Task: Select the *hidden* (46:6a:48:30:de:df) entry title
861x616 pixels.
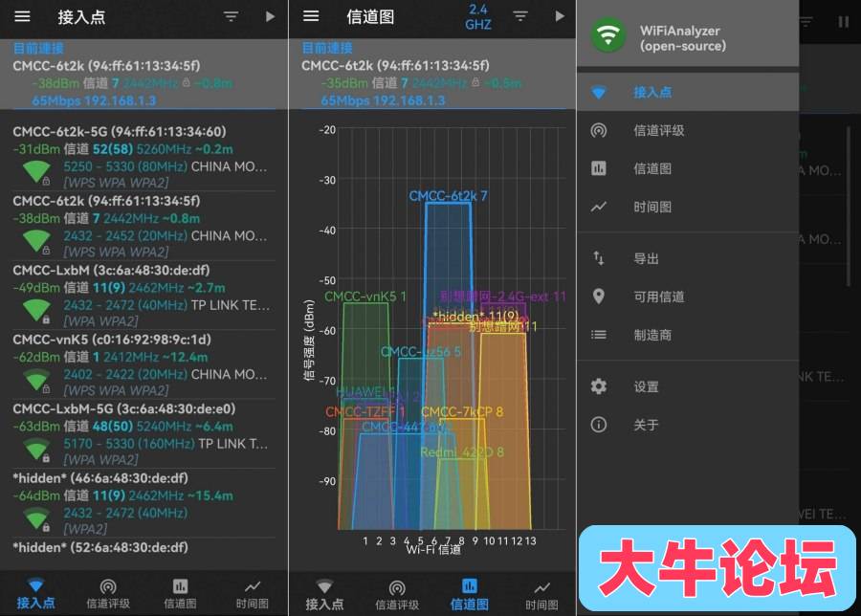Action: (100, 478)
